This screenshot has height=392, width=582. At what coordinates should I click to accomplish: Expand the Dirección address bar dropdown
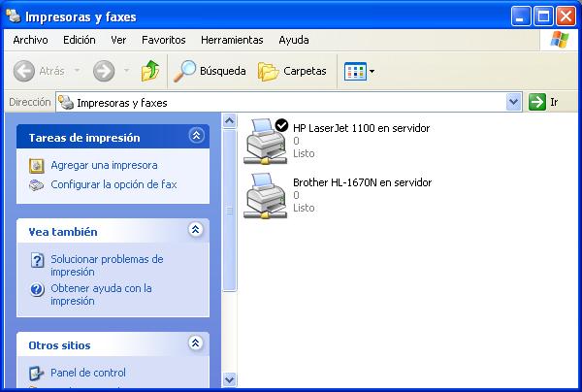point(514,102)
